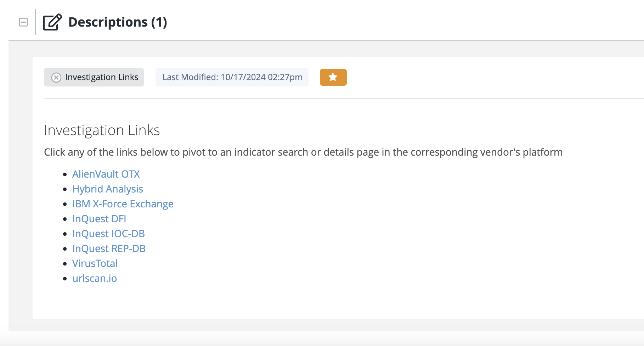
Task: Open the InQuest IOC-DB link
Action: [108, 234]
